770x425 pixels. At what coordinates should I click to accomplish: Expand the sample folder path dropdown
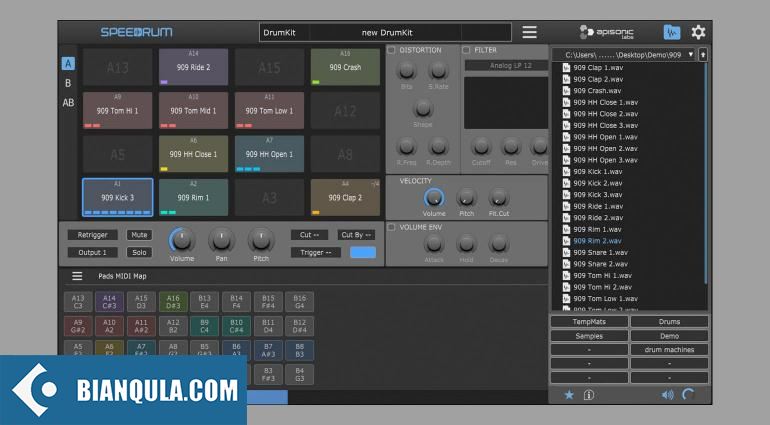point(690,55)
